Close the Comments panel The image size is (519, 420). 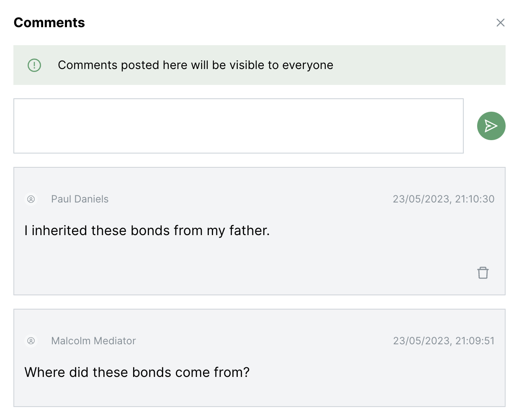pos(500,23)
